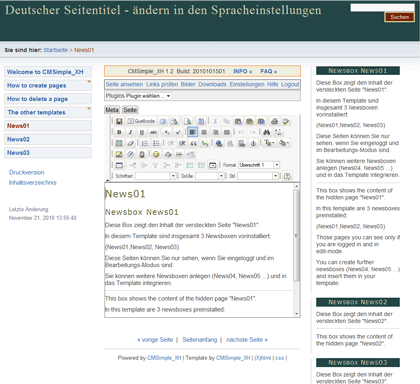The image size is (420, 384).
Task: Click Startseite in the breadcrumb
Action: pyautogui.click(x=56, y=50)
